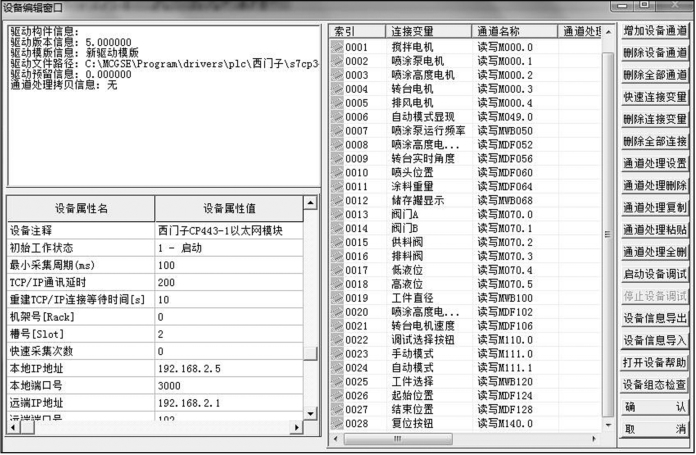Image resolution: width=696 pixels, height=455 pixels.
Task: Open 通道处理设置
Action: coord(655,163)
